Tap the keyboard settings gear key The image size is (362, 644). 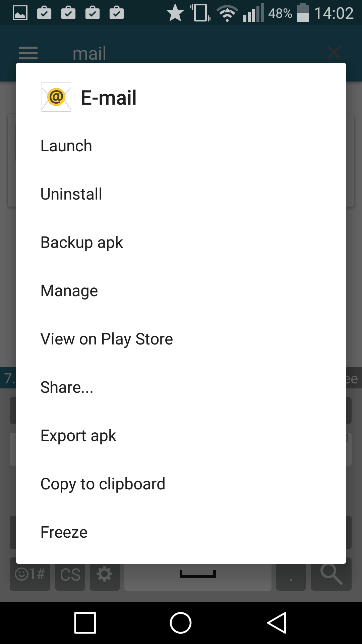[x=105, y=574]
